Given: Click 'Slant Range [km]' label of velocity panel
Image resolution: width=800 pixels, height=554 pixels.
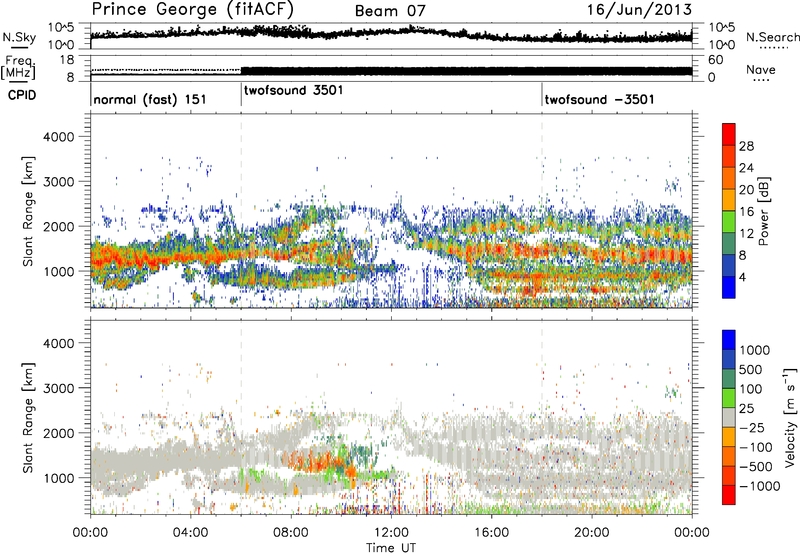Looking at the screenshot, I should (x=28, y=417).
